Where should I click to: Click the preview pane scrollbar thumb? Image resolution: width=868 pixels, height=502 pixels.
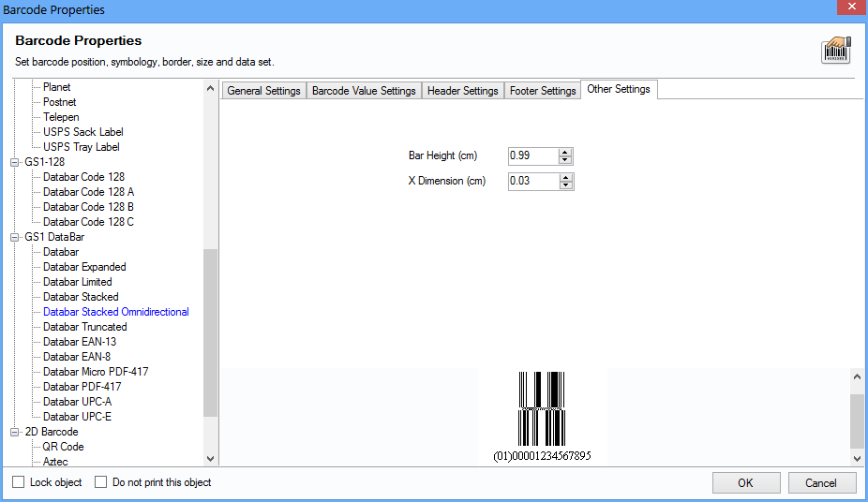857,421
